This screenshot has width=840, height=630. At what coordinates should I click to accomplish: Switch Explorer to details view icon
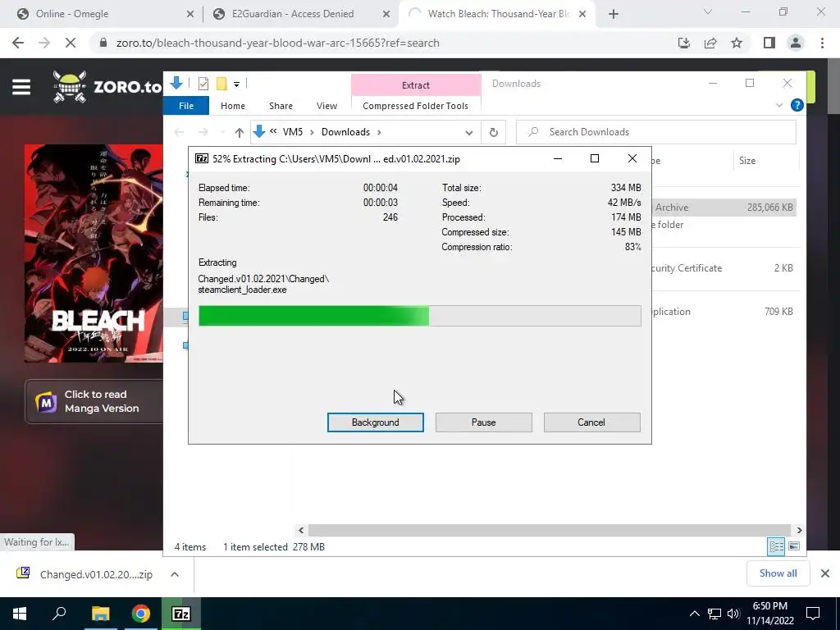click(x=776, y=546)
